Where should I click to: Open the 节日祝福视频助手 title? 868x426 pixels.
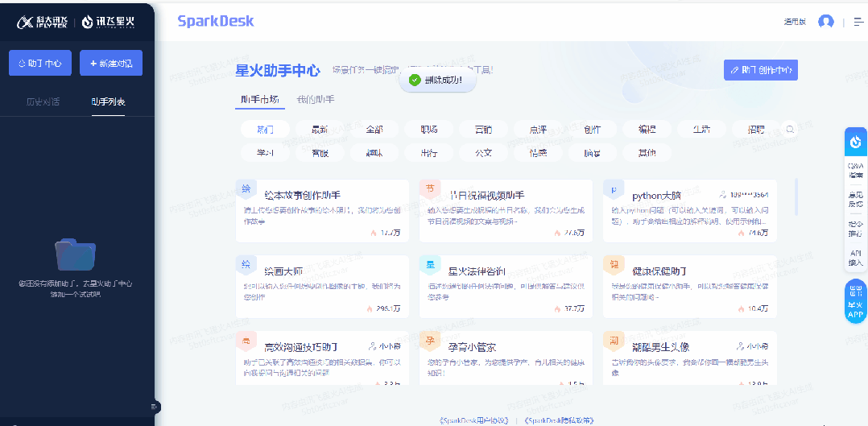click(486, 195)
